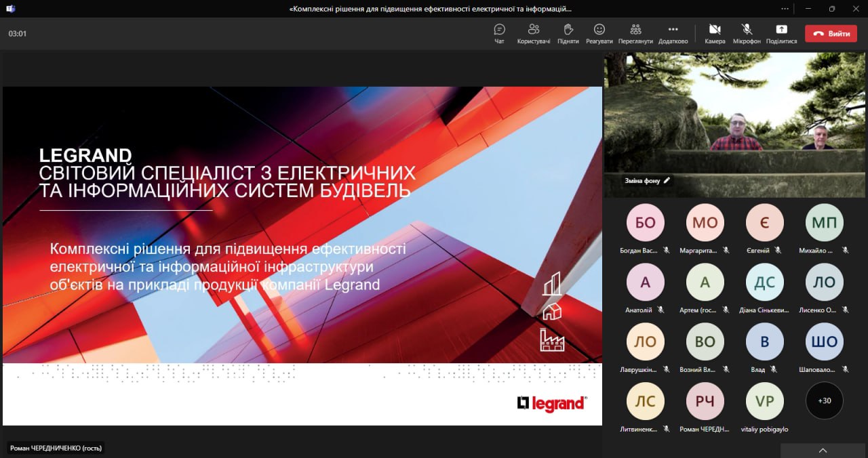The width and height of the screenshot is (868, 458).
Task: Restore down the Teams window
Action: click(832, 9)
